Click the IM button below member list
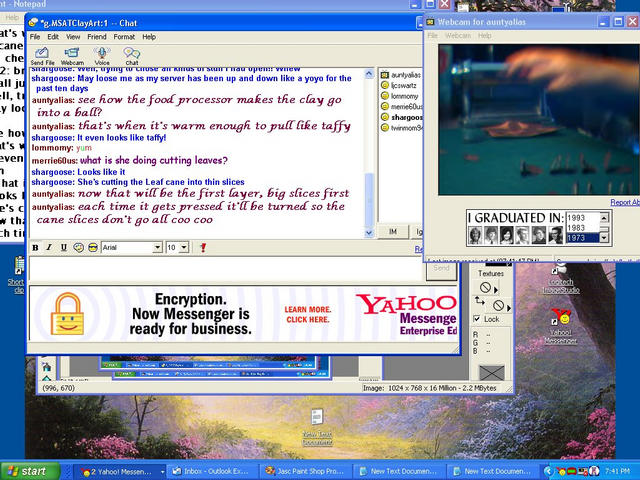The image size is (640, 480). tap(393, 231)
